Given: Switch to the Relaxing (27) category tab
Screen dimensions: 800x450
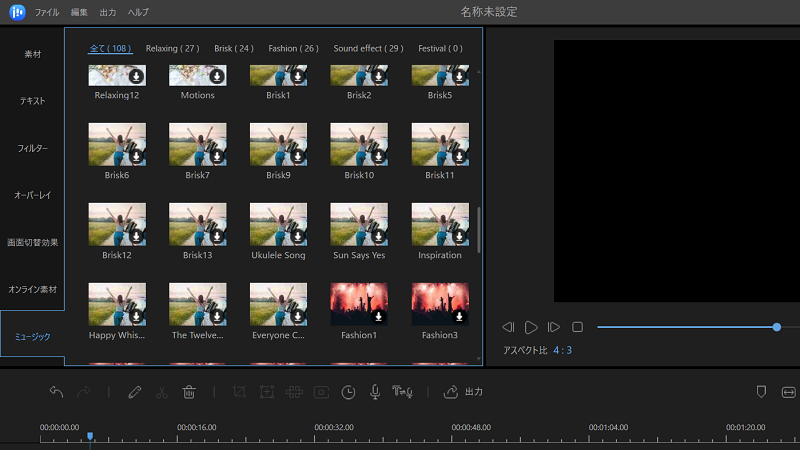Looking at the screenshot, I should [172, 48].
